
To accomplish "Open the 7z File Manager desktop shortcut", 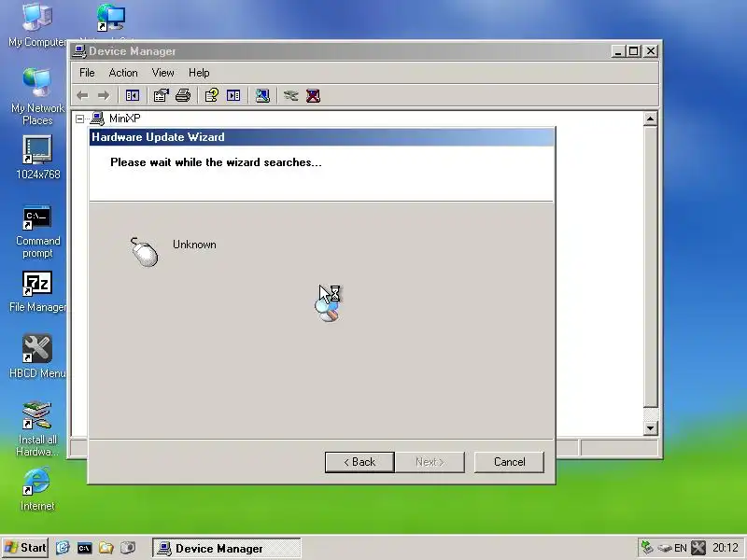I will point(37,292).
